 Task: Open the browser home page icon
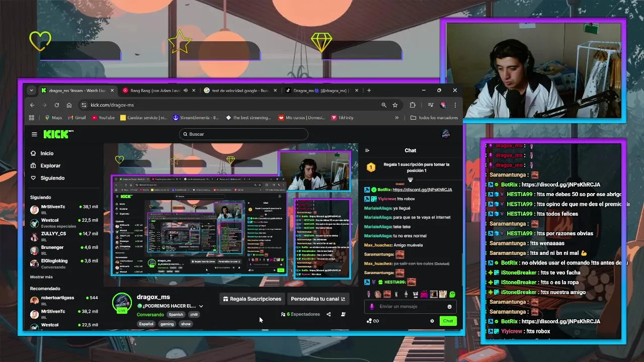(69, 105)
